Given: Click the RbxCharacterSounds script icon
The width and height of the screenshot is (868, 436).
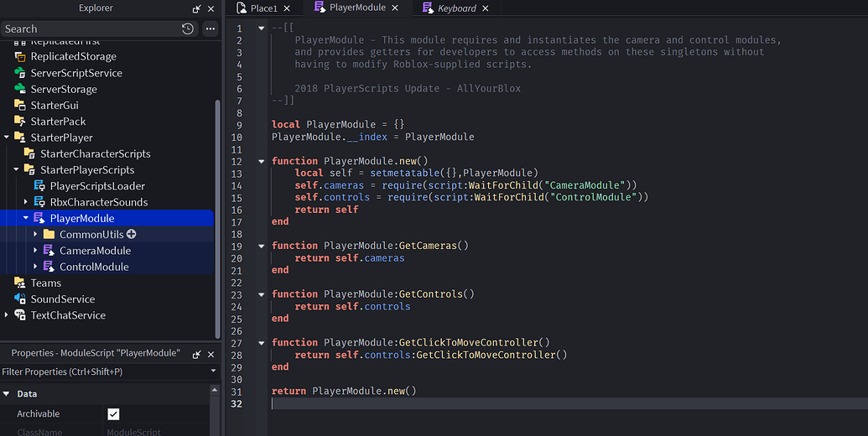Looking at the screenshot, I should tap(39, 202).
